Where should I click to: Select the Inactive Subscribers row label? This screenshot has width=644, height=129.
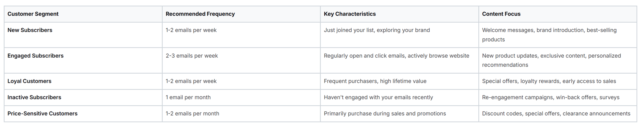point(34,97)
